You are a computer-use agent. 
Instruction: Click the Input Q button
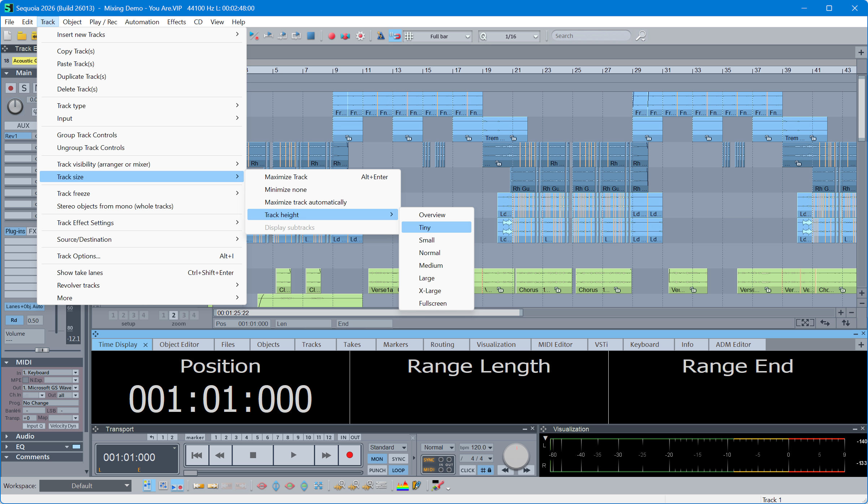point(35,426)
